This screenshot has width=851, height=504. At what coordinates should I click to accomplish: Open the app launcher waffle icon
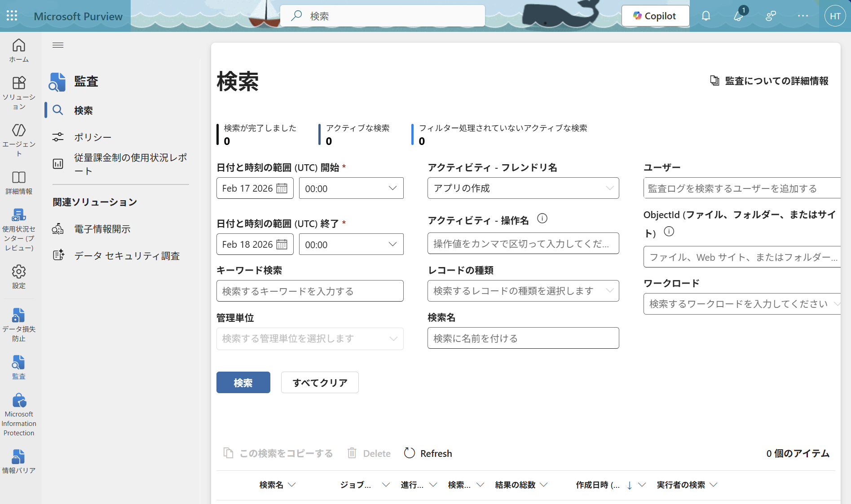point(12,16)
